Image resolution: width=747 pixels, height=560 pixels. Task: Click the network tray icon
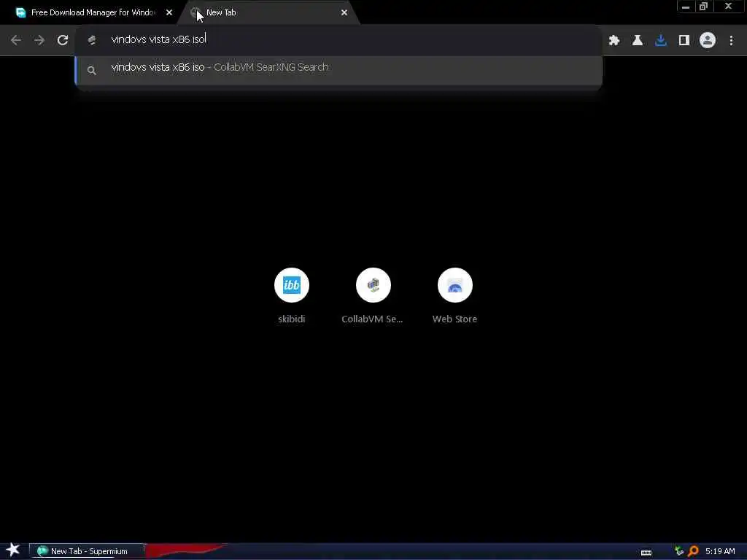tap(679, 551)
